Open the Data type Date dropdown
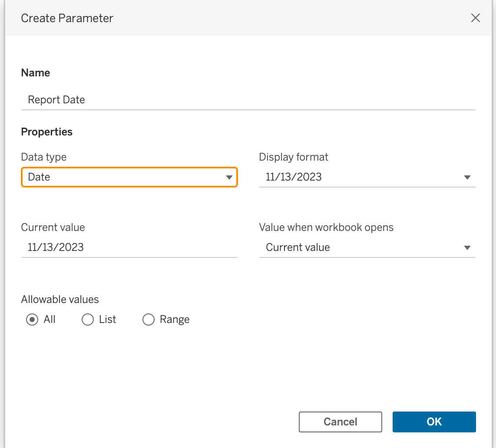This screenshot has height=448, width=496. pos(129,177)
